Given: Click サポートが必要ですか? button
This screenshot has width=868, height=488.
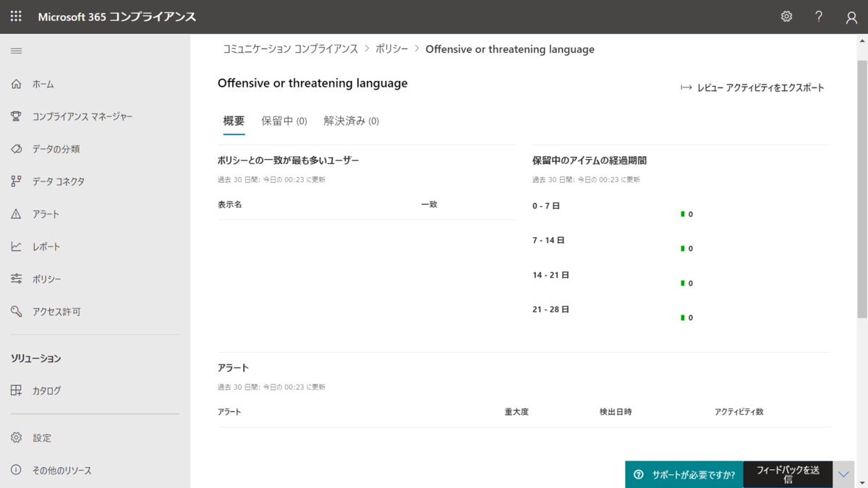Looking at the screenshot, I should tap(684, 475).
